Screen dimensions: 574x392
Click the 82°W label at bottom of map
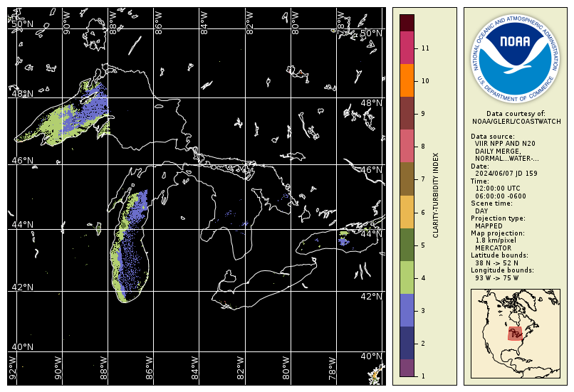pyautogui.click(x=241, y=369)
